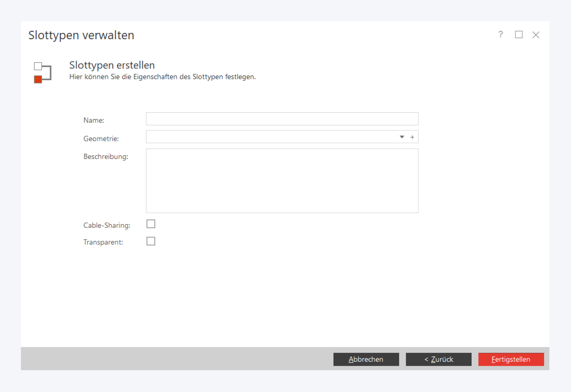
Task: Click the help question mark icon
Action: [501, 35]
